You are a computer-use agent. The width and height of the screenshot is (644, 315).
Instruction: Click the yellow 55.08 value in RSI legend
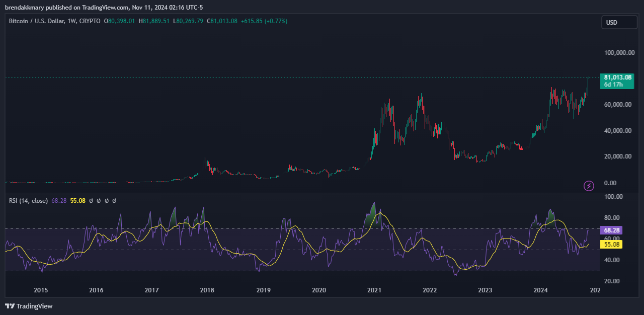pos(77,200)
